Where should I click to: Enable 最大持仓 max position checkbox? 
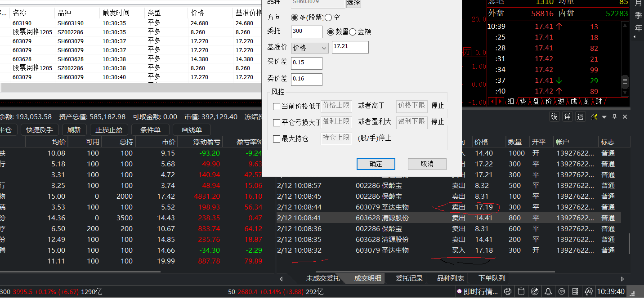point(277,138)
